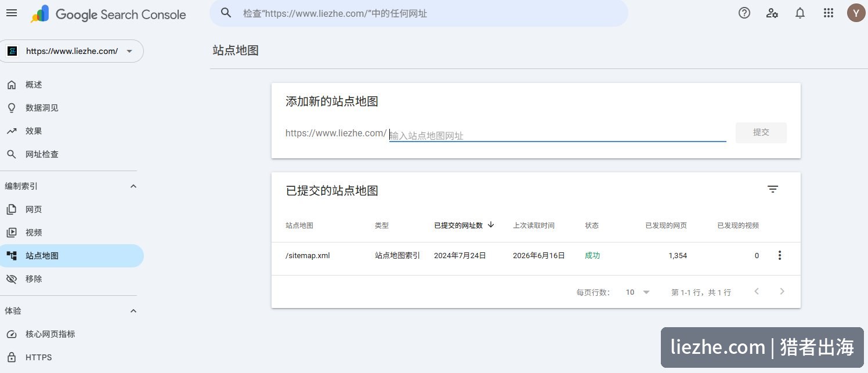The image size is (868, 373).
Task: Click the 视频 video icon
Action: click(12, 233)
